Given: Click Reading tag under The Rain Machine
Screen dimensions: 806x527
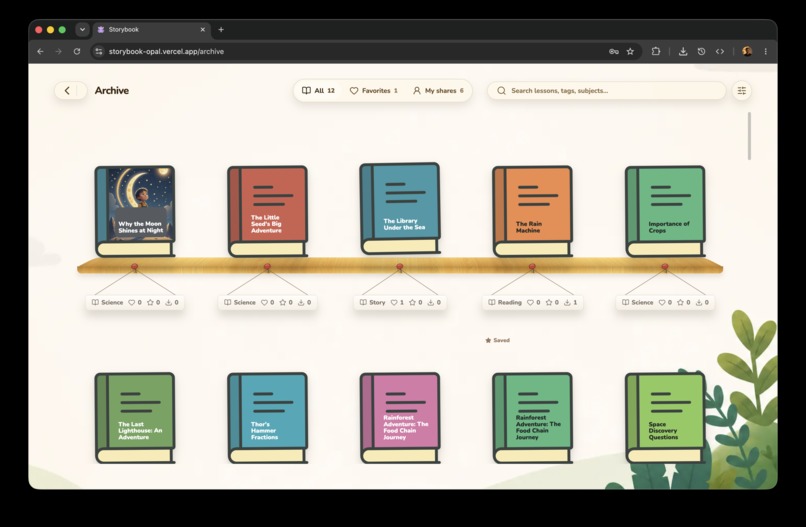Looking at the screenshot, I should 505,302.
